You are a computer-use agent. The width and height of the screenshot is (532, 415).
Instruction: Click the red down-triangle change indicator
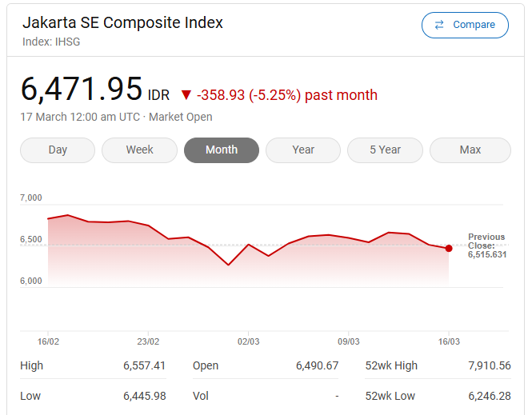pos(186,95)
